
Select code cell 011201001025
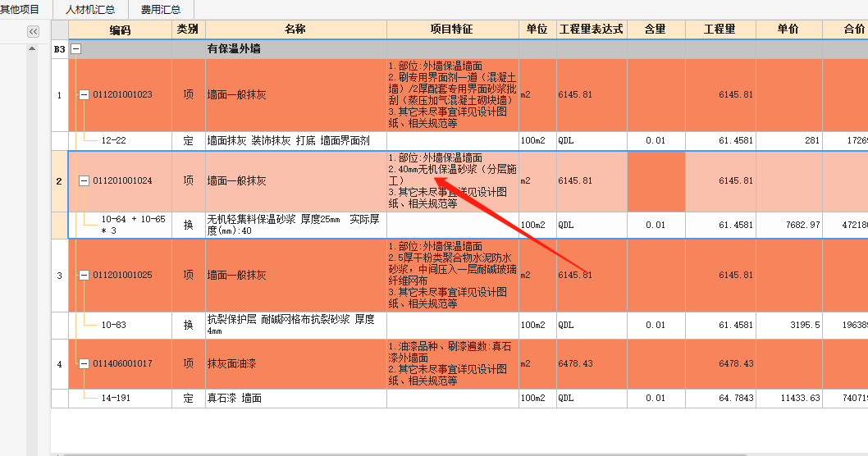pos(122,275)
